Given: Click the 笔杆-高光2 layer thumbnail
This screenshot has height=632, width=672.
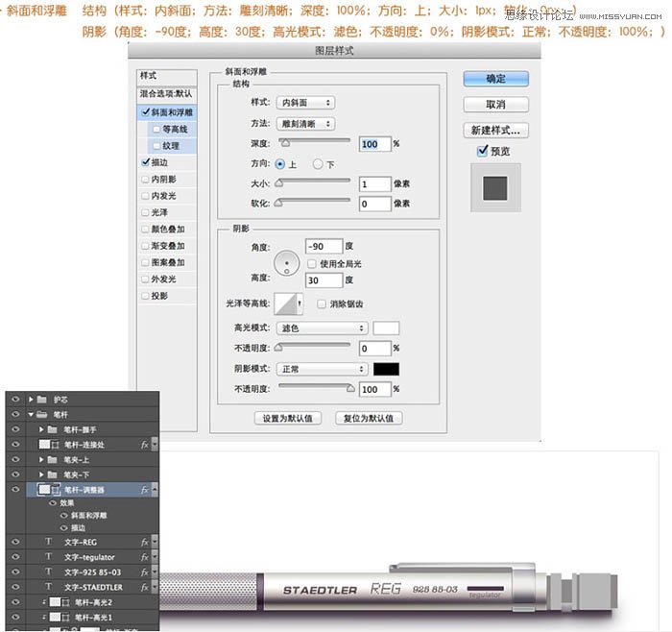Looking at the screenshot, I should click(x=55, y=602).
